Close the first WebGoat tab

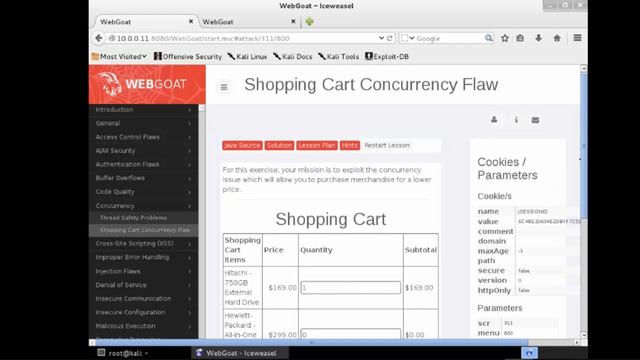tap(191, 21)
